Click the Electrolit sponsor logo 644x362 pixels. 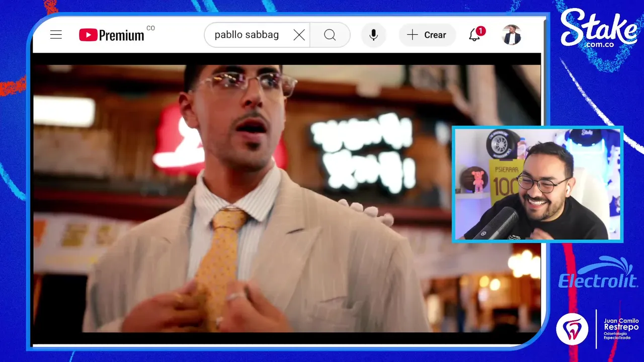click(x=598, y=274)
